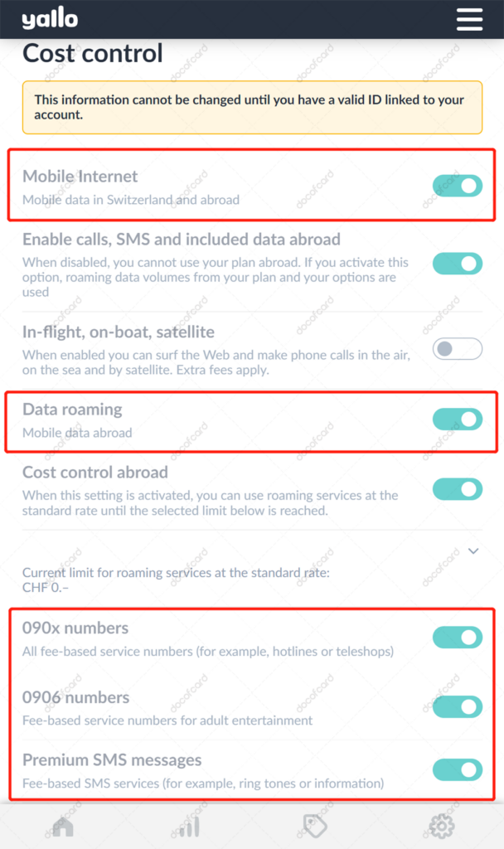Toggle off 090x numbers

click(x=457, y=637)
